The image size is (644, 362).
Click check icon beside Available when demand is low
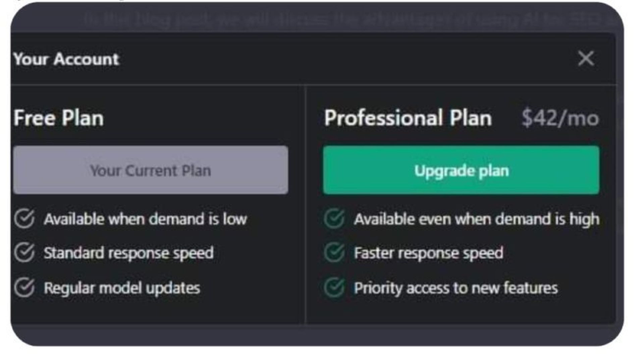tap(24, 219)
